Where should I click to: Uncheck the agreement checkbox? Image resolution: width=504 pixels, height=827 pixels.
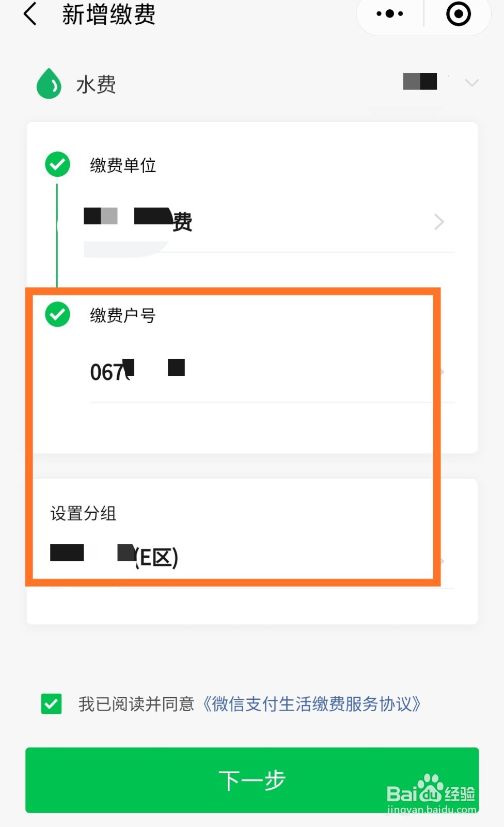coord(52,703)
